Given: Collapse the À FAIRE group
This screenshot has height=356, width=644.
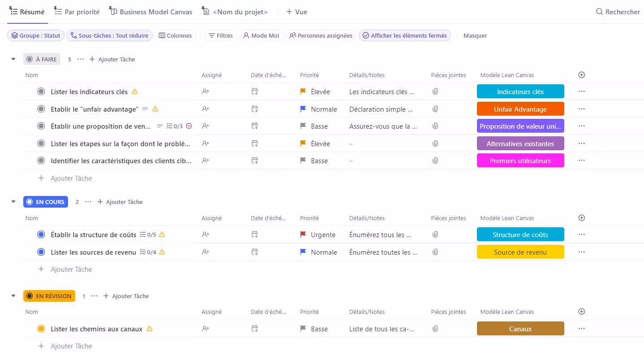Looking at the screenshot, I should tap(13, 59).
